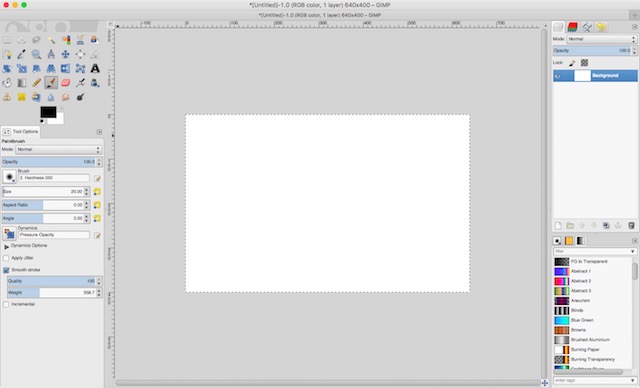Open the white background color swatch
640x388 pixels.
tap(59, 120)
